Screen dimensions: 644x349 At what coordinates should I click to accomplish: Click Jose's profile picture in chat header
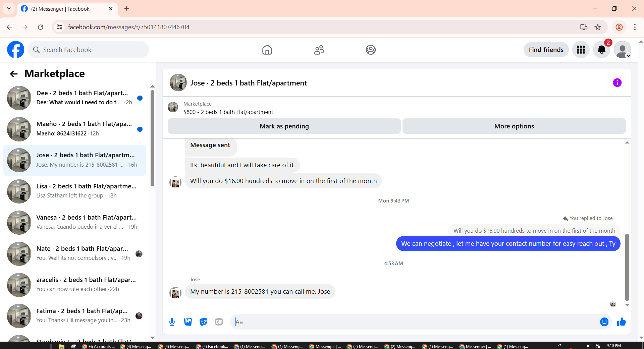click(178, 82)
